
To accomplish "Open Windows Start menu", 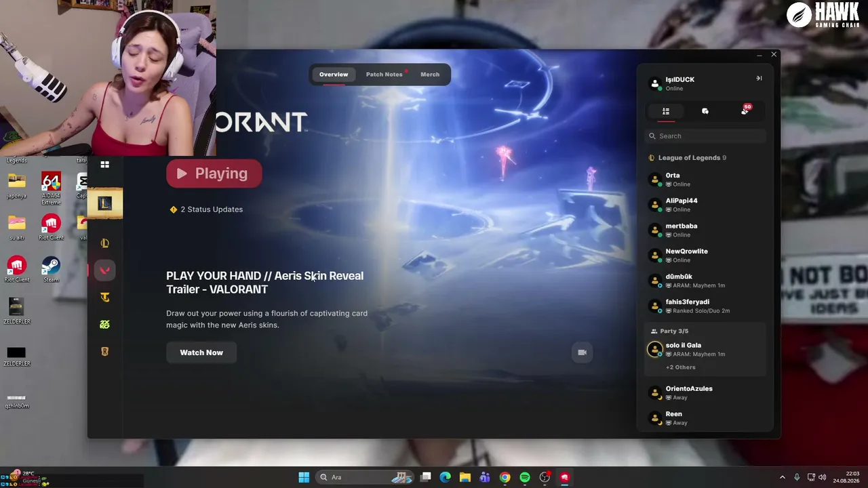I will [x=304, y=477].
